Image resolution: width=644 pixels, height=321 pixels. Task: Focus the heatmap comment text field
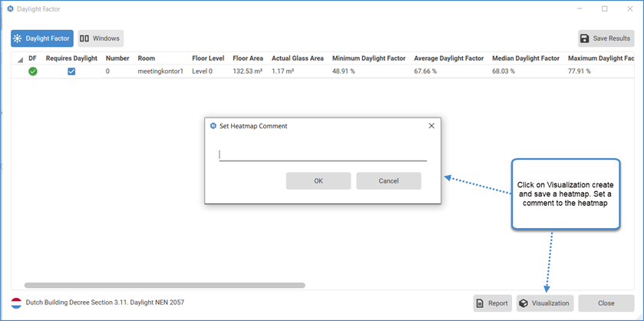tap(322, 154)
